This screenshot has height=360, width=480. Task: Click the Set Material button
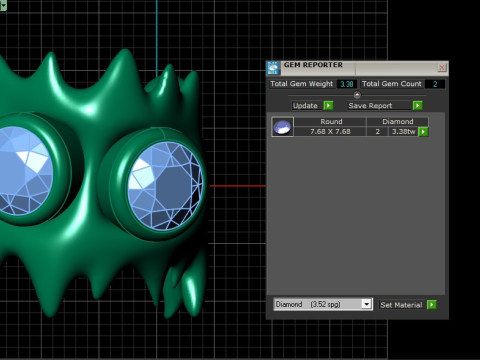click(x=402, y=305)
